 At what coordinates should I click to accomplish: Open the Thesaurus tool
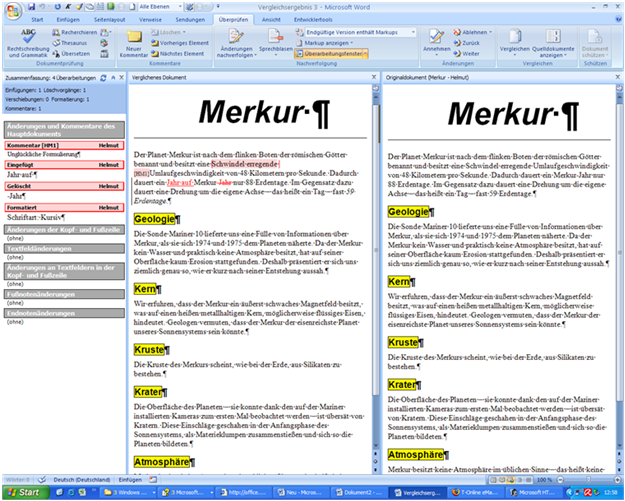[72, 43]
